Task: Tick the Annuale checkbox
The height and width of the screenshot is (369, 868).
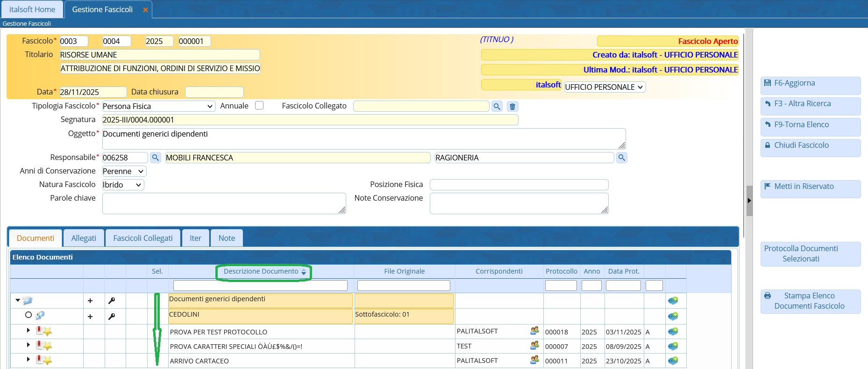Action: [x=259, y=106]
